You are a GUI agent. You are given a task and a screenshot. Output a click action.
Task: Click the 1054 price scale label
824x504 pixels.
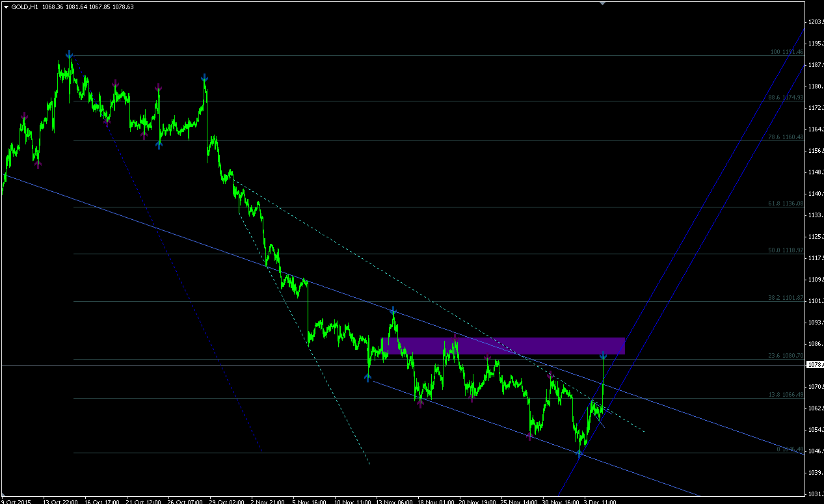click(816, 430)
